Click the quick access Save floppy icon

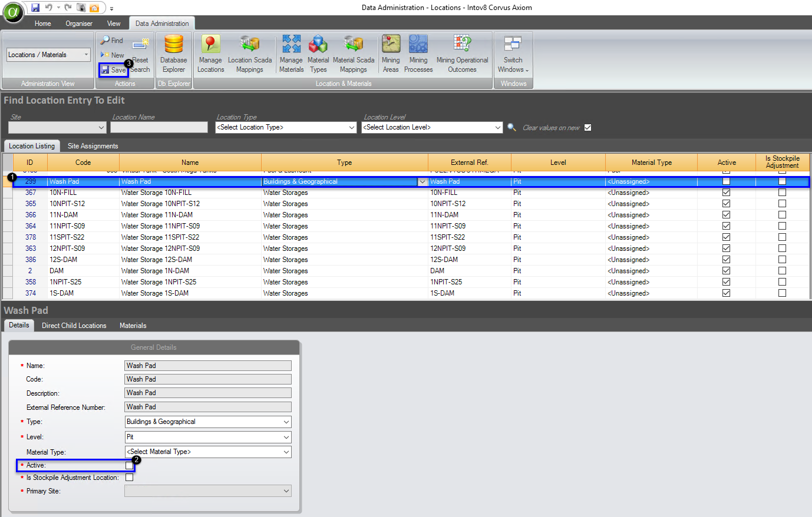35,8
